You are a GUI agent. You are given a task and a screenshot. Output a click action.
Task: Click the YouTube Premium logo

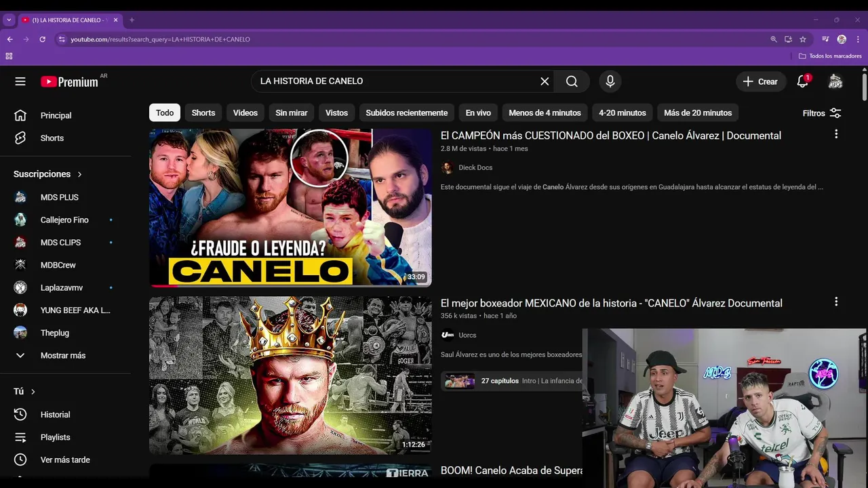pos(69,81)
